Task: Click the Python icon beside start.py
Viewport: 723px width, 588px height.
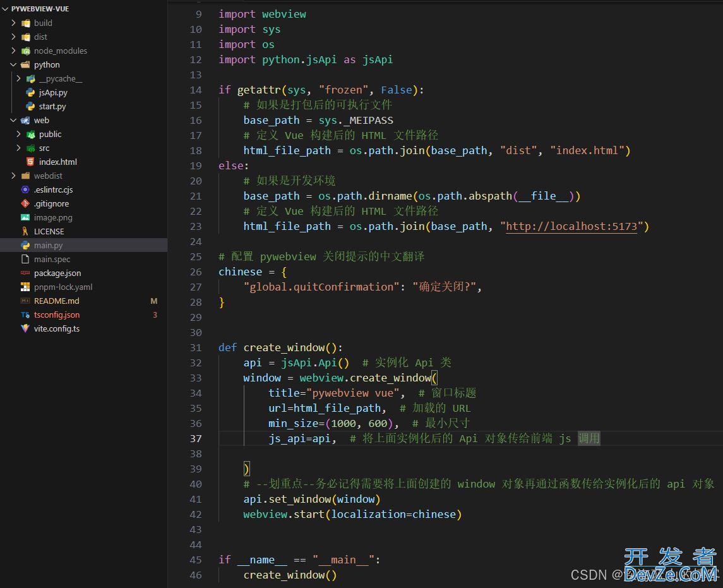Action: pos(30,107)
